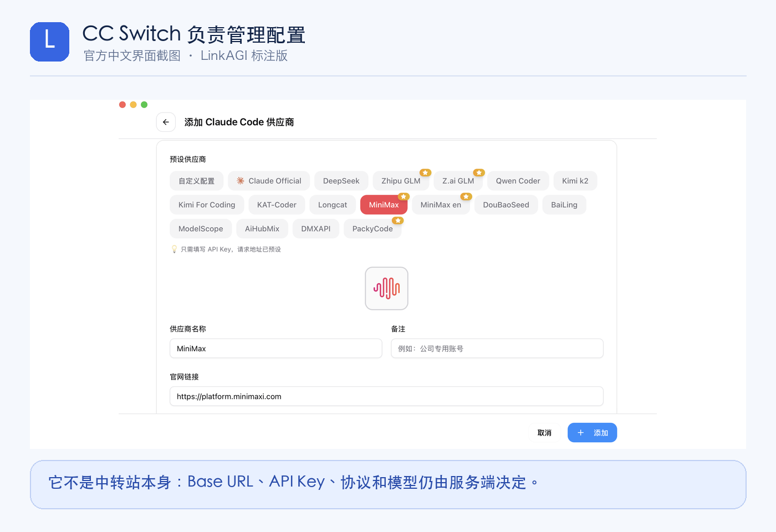Choose the Zhipu GLM preset
The width and height of the screenshot is (776, 532).
[x=401, y=181]
